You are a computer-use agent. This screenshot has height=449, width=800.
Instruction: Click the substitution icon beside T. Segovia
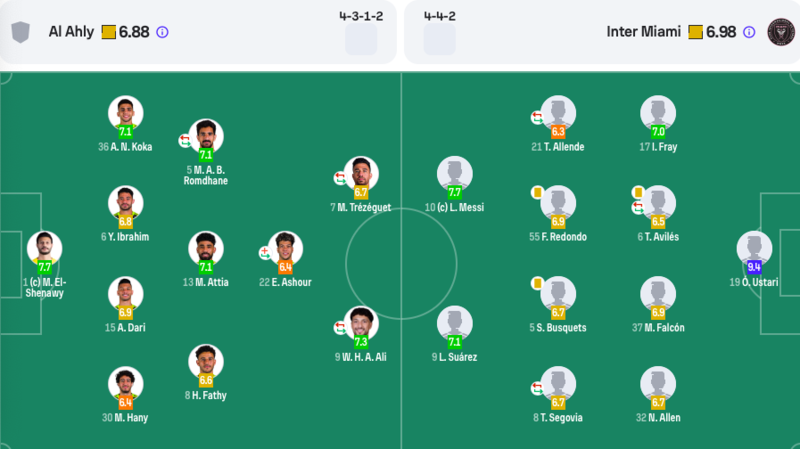[537, 388]
